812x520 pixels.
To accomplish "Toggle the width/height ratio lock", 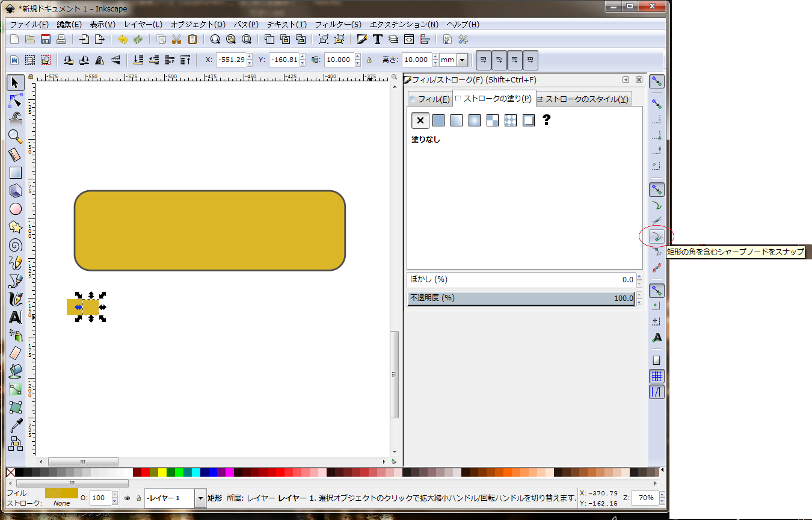I will [x=369, y=60].
